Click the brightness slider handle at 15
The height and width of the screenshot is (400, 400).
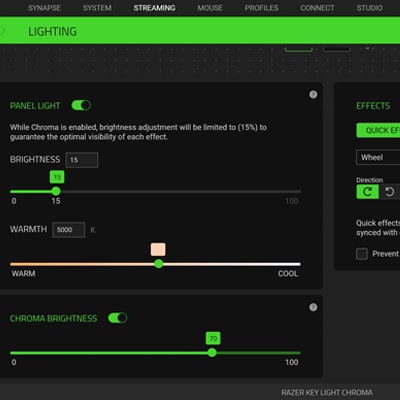point(56,191)
